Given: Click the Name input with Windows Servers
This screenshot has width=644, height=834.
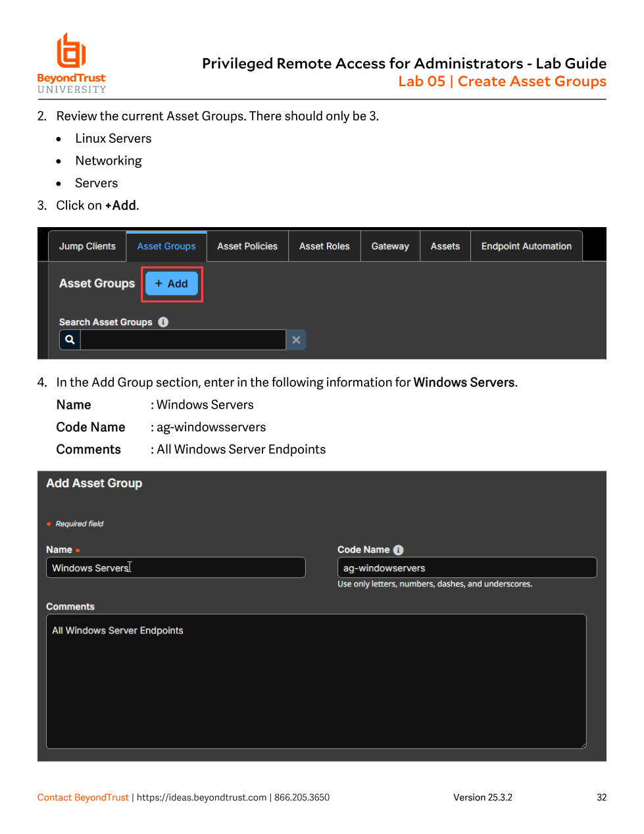Looking at the screenshot, I should (176, 567).
